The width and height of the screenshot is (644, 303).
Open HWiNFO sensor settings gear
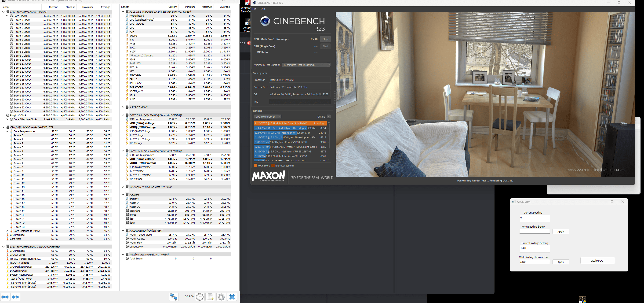pyautogui.click(x=221, y=297)
